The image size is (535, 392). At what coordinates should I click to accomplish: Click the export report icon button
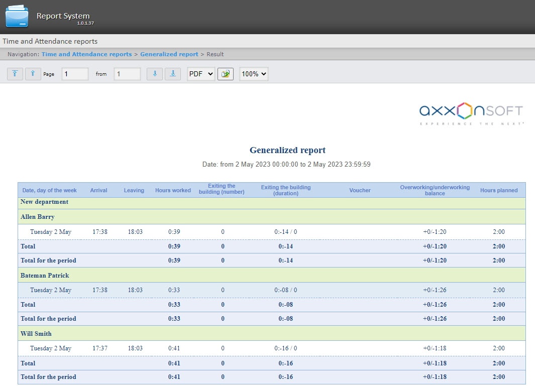226,74
